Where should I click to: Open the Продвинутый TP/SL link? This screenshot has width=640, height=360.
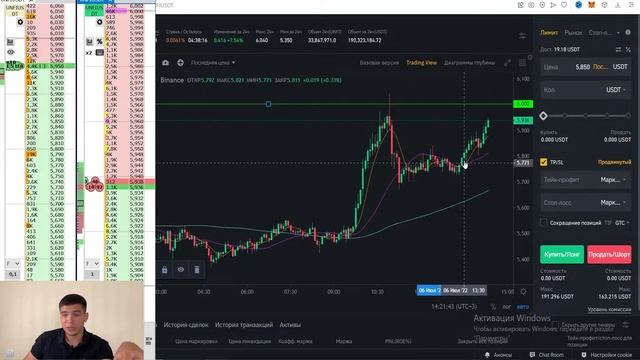[614, 162]
